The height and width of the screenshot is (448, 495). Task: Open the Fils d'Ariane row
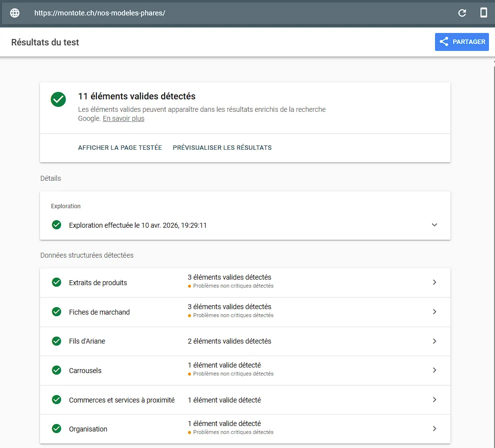point(87,342)
